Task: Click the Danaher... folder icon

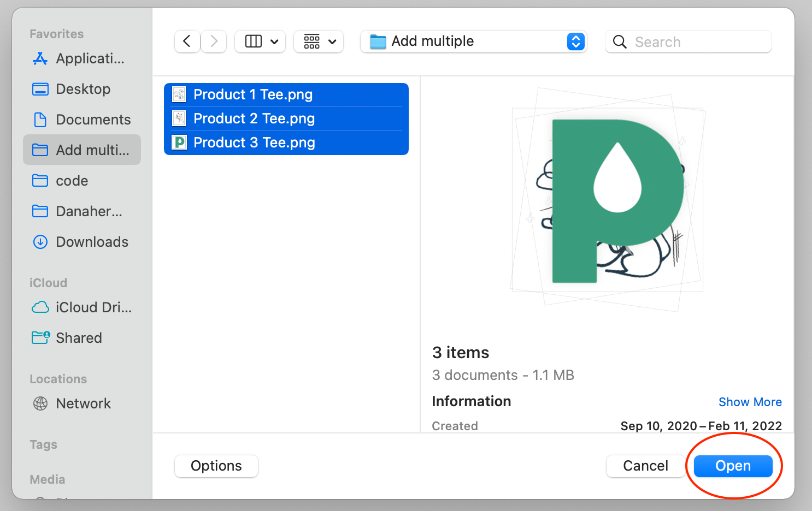Action: 40,211
